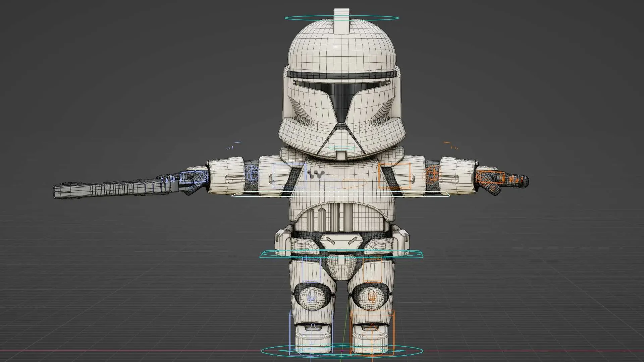
Task: Select the orange knee control widget
Action: click(371, 296)
